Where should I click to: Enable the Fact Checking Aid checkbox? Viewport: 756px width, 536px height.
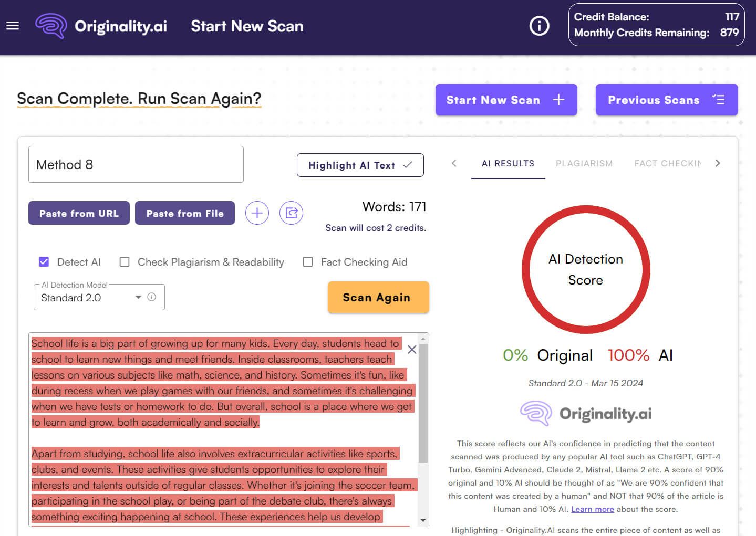coord(308,262)
